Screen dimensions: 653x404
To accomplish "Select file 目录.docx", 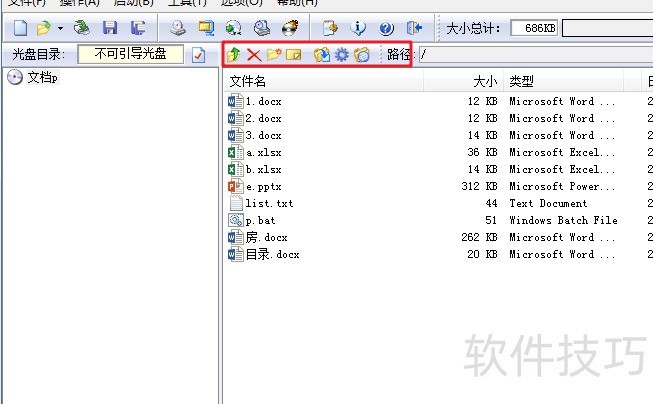I will (x=272, y=254).
